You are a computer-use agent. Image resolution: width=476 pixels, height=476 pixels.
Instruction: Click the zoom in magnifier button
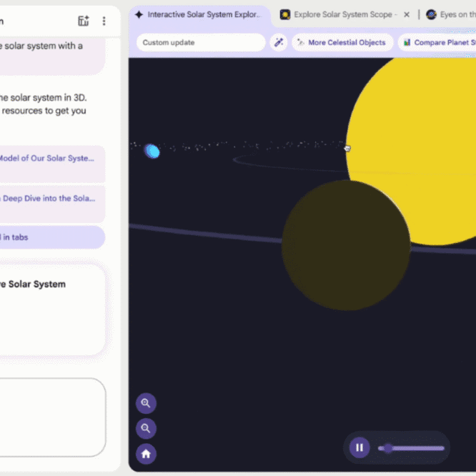146,403
